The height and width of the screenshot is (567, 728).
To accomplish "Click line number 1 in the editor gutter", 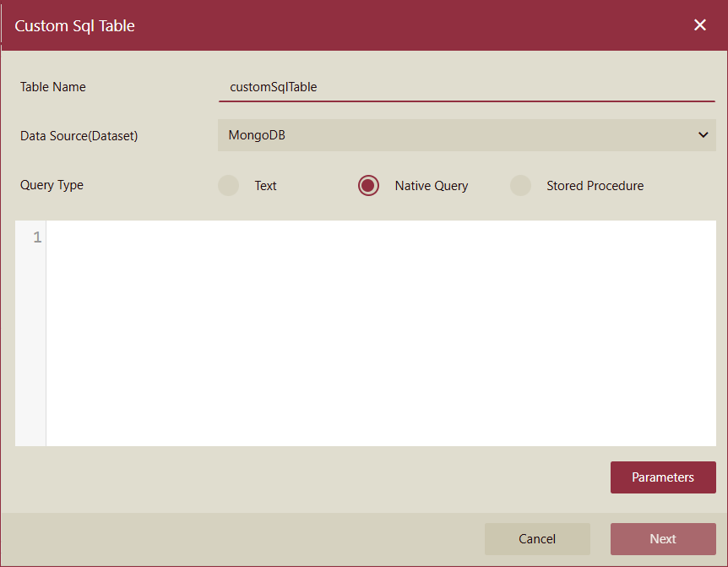I will point(35,237).
